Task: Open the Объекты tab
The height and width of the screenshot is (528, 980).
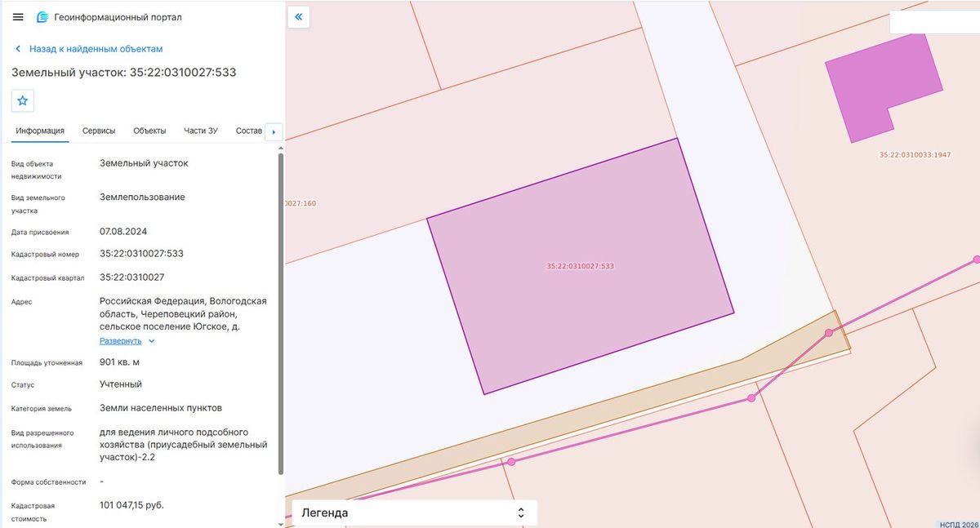Action: tap(149, 131)
